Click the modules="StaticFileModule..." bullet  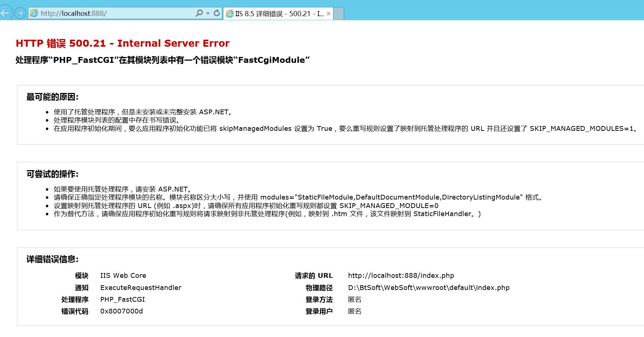(299, 197)
